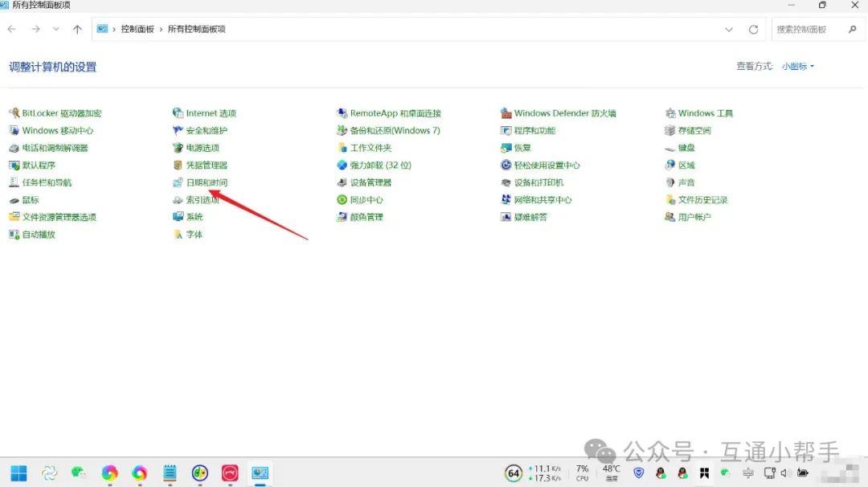This screenshot has width=868, height=487.
Task: Open Internet 选项
Action: click(x=211, y=113)
